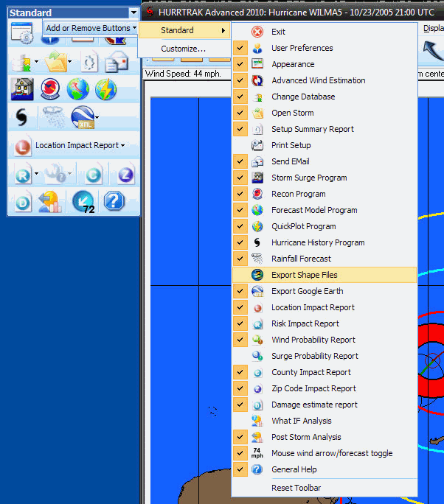Enable the What IF Analysis button
Image resolution: width=444 pixels, height=504 pixels.
[x=301, y=421]
